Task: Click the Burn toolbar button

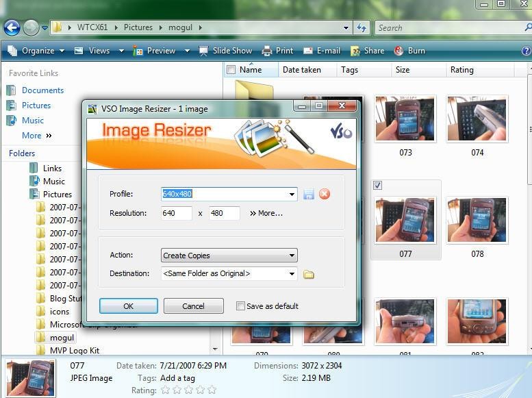Action: click(409, 51)
